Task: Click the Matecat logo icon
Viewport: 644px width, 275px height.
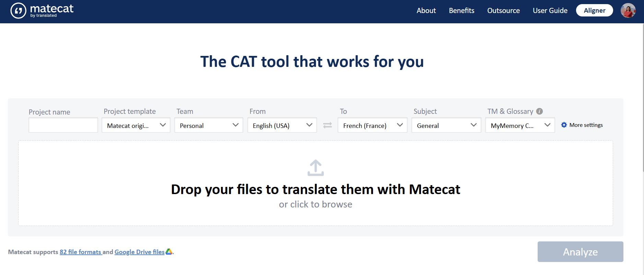Action: tap(19, 11)
